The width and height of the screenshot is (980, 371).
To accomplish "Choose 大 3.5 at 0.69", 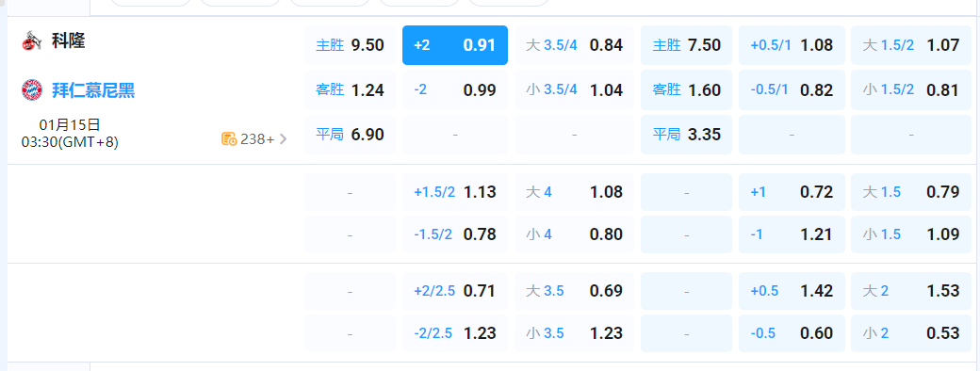I will (x=575, y=290).
